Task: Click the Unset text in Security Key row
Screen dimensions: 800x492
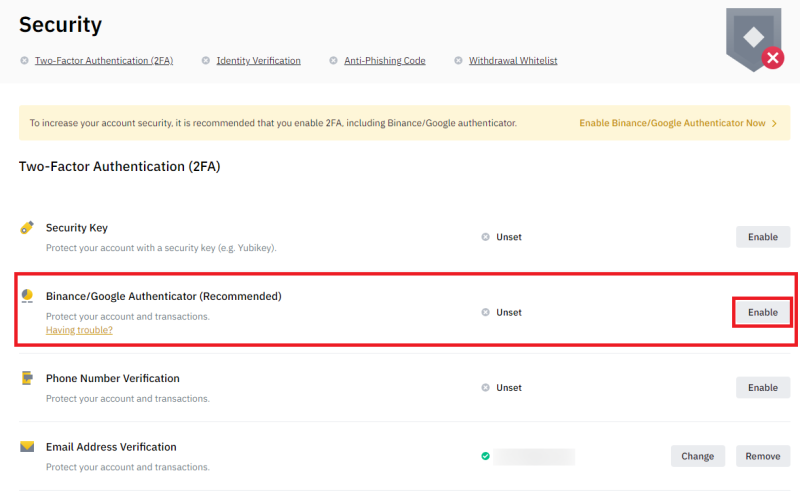Action: click(509, 237)
